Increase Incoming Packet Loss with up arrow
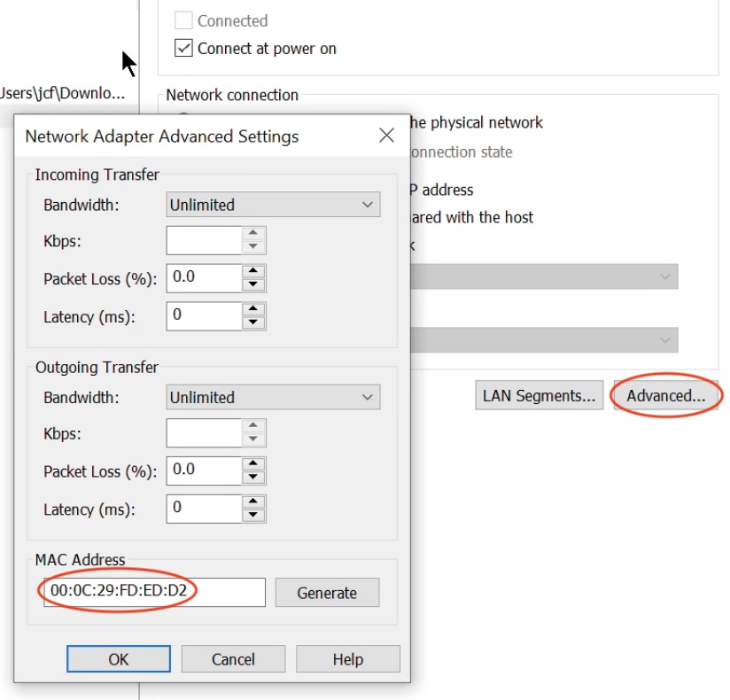 pos(254,270)
